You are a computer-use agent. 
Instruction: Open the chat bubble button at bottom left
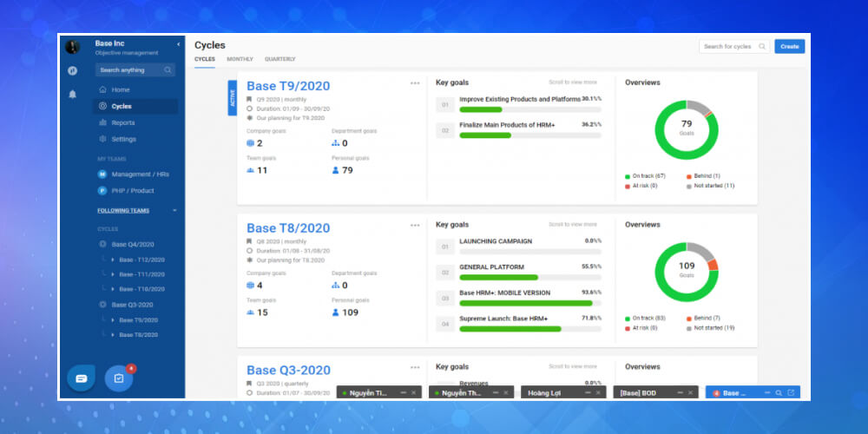81,378
